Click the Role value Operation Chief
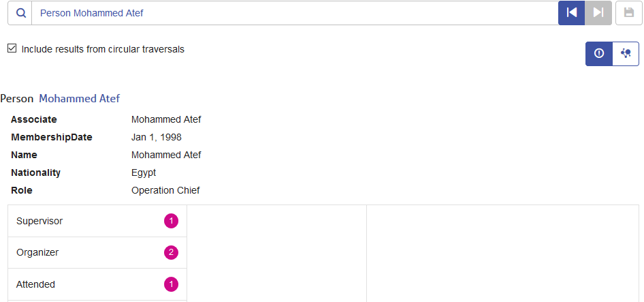The height and width of the screenshot is (302, 644). pos(165,190)
